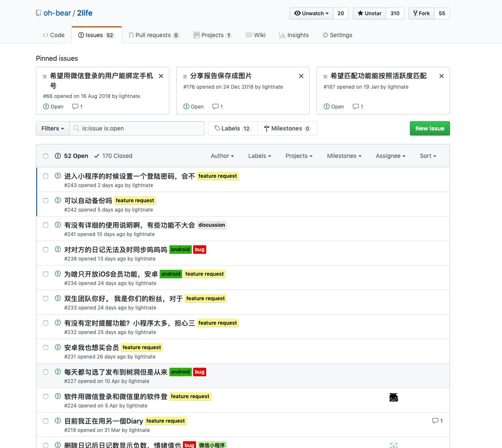
Task: Click the oh-bear owner link
Action: [x=57, y=13]
